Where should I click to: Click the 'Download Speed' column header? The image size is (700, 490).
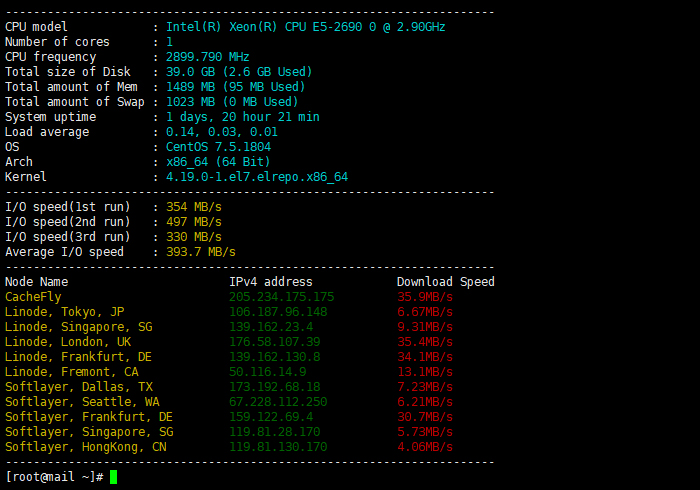coord(446,282)
